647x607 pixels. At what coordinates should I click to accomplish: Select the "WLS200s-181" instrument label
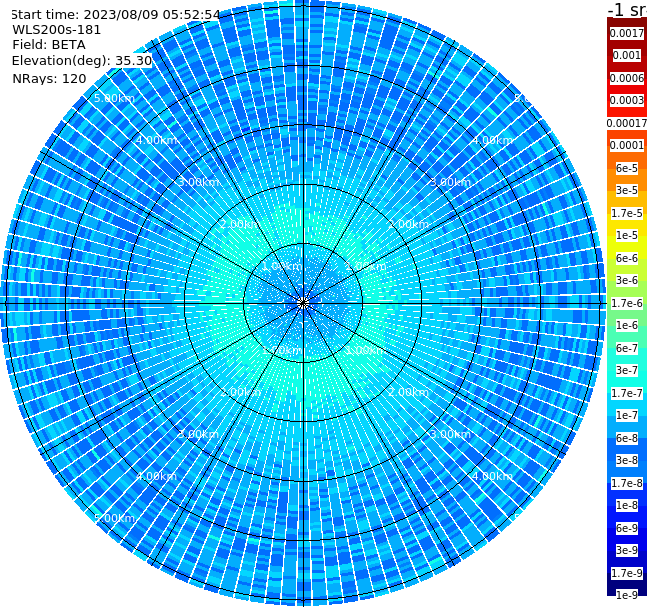(x=57, y=30)
